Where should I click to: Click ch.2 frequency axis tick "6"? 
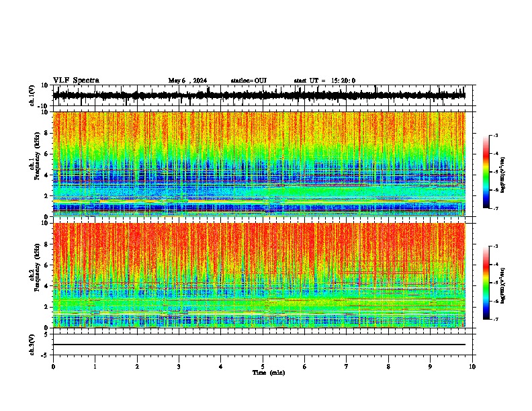click(46, 265)
